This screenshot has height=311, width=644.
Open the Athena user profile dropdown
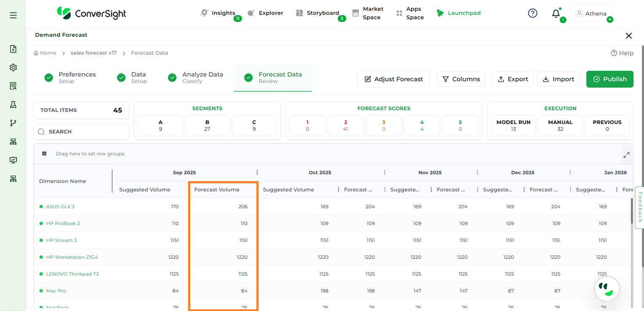coord(592,13)
